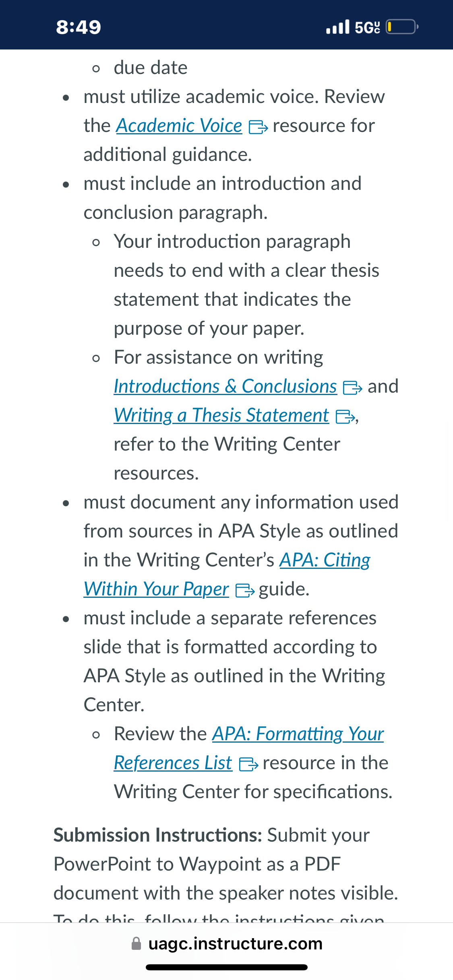Tap external-link icon after Writing a Thesis Statement
Image resolution: width=453 pixels, height=980 pixels.
coord(345,417)
